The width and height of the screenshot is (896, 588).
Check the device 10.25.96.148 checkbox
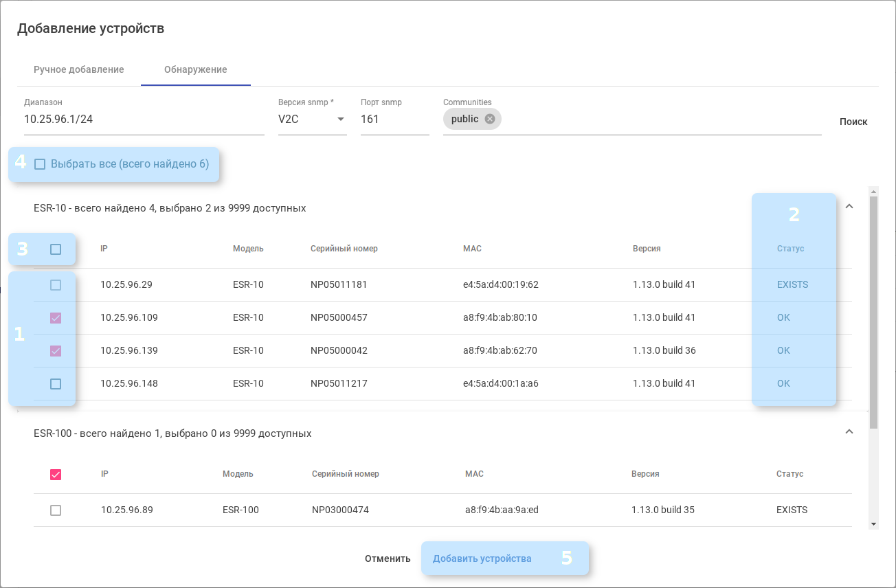point(56,384)
